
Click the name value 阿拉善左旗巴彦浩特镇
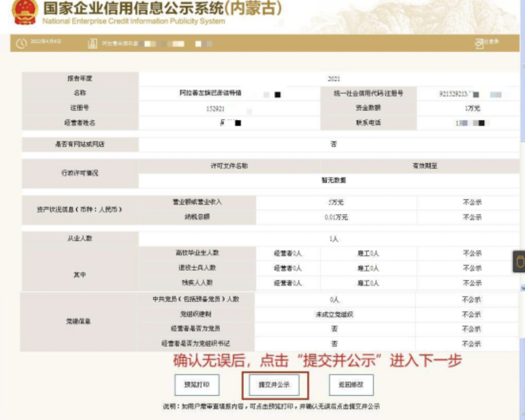point(210,93)
